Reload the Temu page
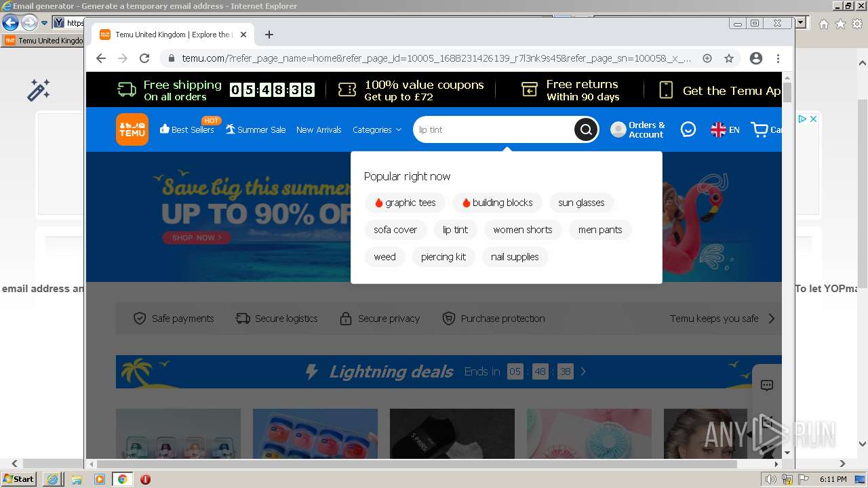868x488 pixels. pyautogui.click(x=144, y=58)
